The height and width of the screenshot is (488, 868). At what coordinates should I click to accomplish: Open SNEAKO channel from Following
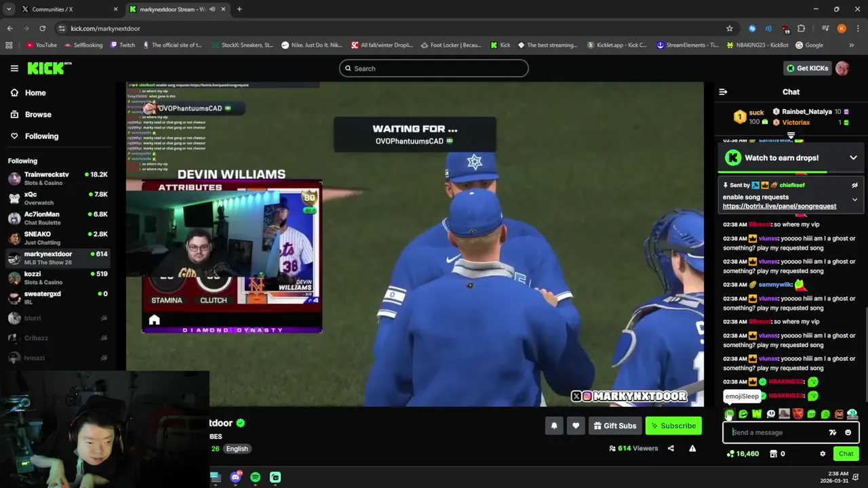(58, 238)
